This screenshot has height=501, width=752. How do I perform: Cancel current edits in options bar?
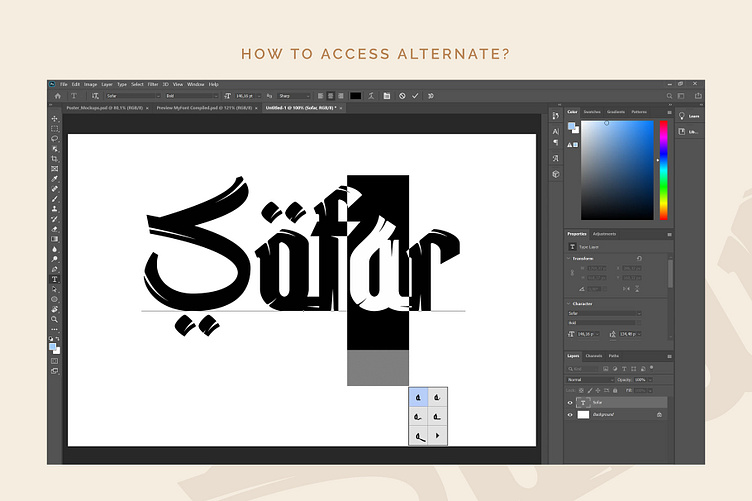402,96
